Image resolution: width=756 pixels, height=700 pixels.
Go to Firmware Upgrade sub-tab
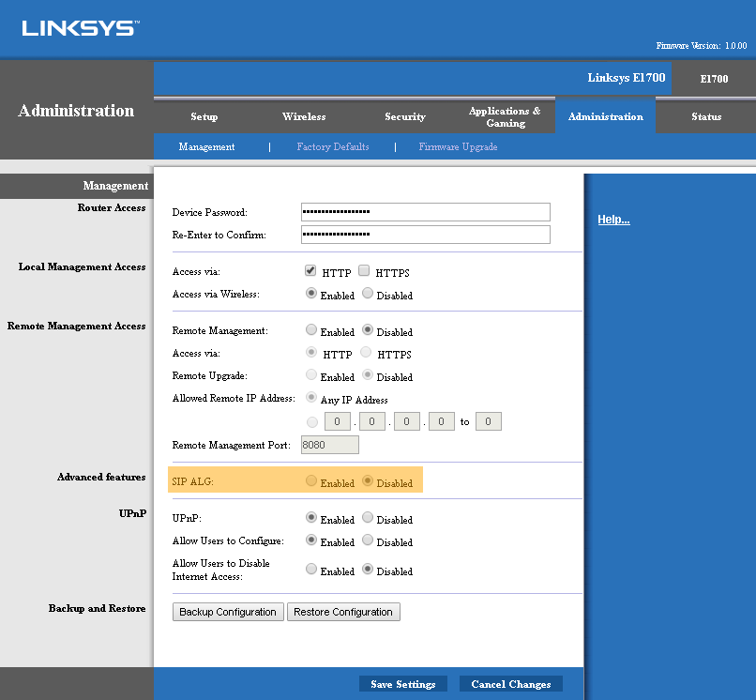[x=458, y=146]
